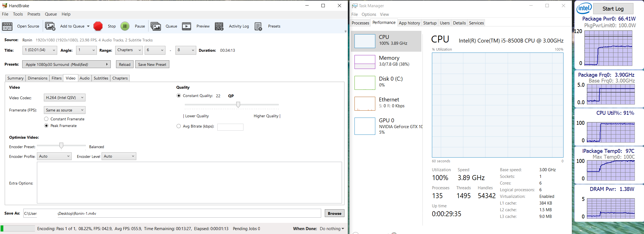
Task: Expand the Apple 1080p30 Surround preset list
Action: click(x=66, y=64)
